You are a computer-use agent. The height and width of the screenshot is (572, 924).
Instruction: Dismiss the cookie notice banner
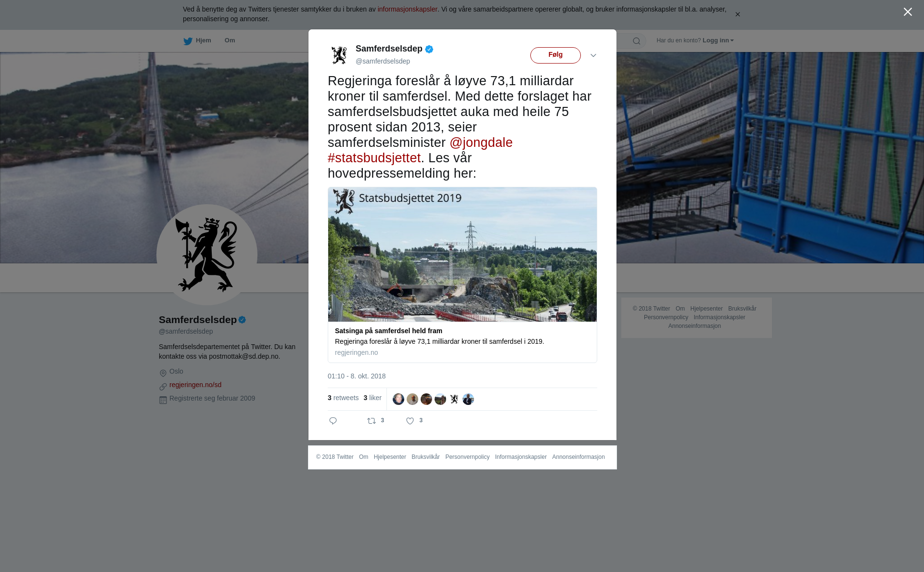point(737,14)
